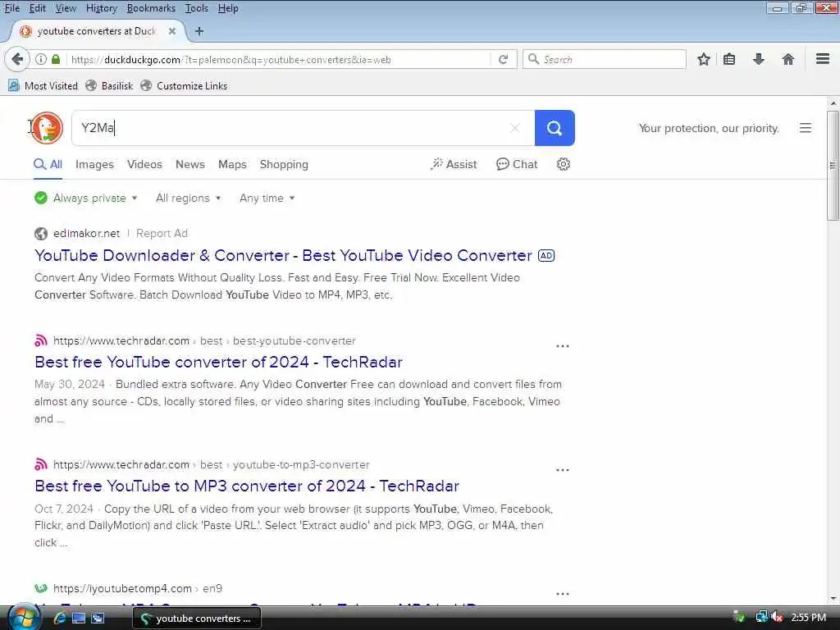Click the DuckDuckGo logo

click(47, 127)
